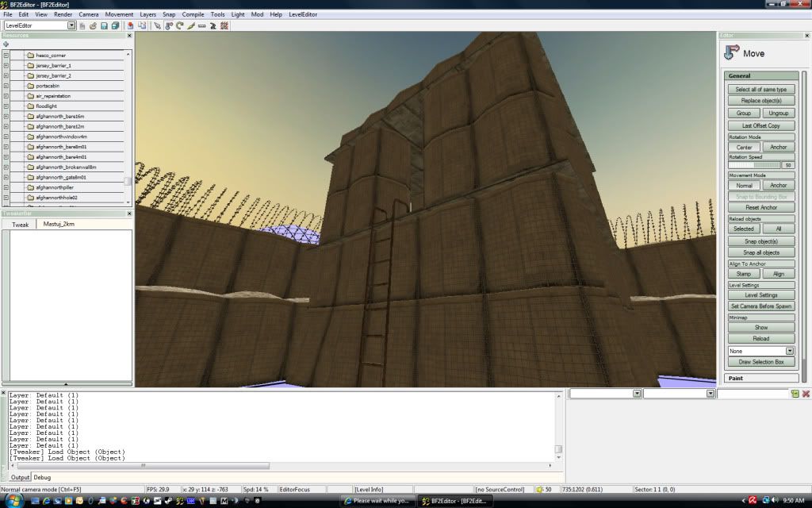Viewport: 812px width, 508px height.
Task: Click the blue floppy-disk Save icon
Action: tap(105, 26)
